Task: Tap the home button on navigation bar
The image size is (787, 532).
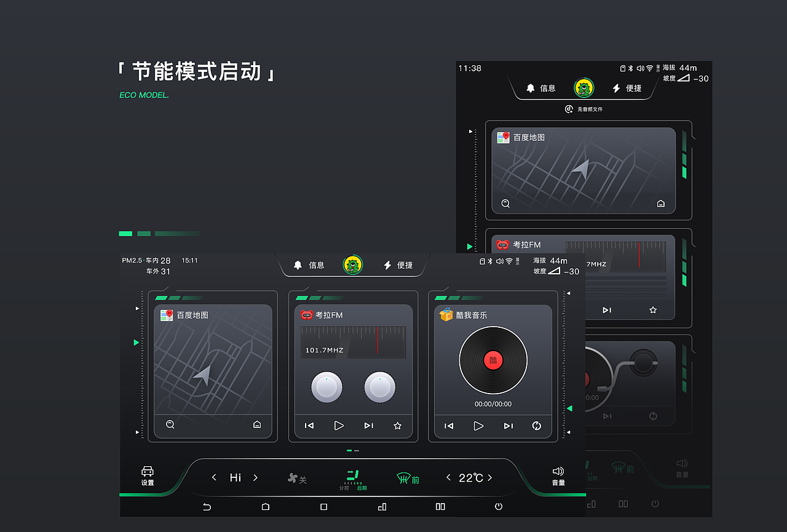Action: coord(265,506)
